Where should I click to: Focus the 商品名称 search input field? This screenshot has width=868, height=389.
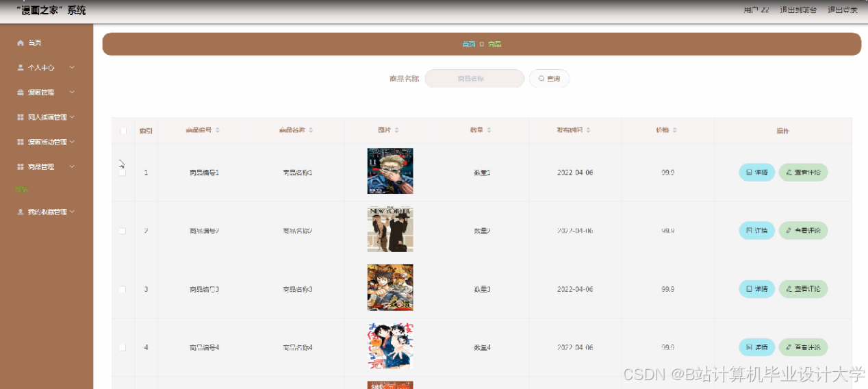coord(474,79)
